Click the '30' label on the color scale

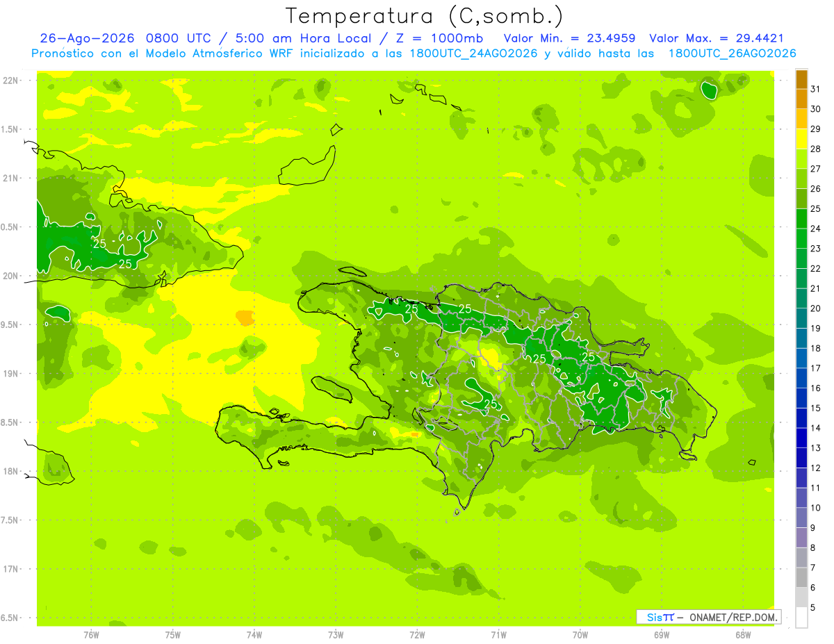816,109
